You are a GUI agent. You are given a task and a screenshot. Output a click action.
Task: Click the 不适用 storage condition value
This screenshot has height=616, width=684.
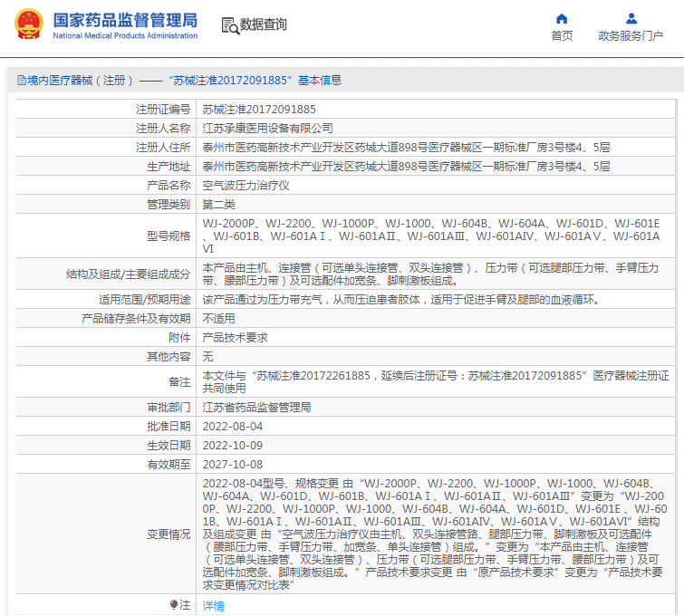pos(218,319)
